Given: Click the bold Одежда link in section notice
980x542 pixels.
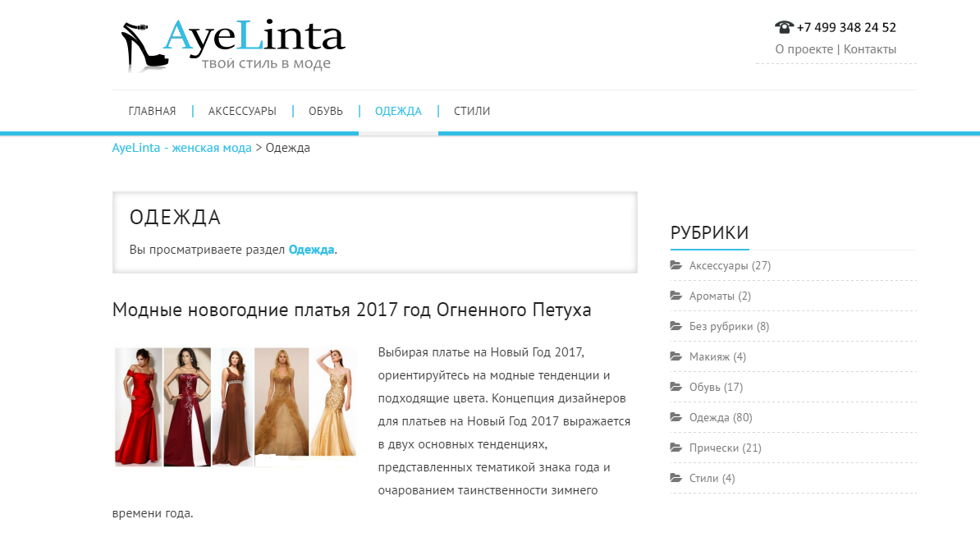Looking at the screenshot, I should 311,250.
